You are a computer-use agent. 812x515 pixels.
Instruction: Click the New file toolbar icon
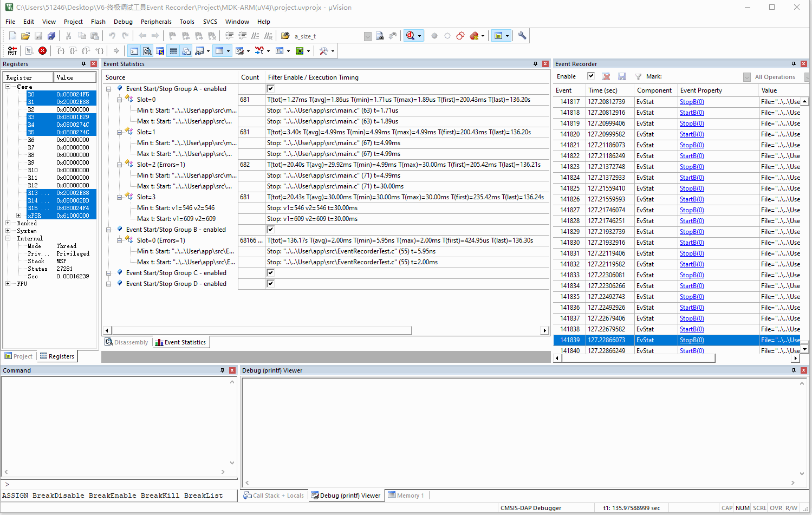click(12, 36)
